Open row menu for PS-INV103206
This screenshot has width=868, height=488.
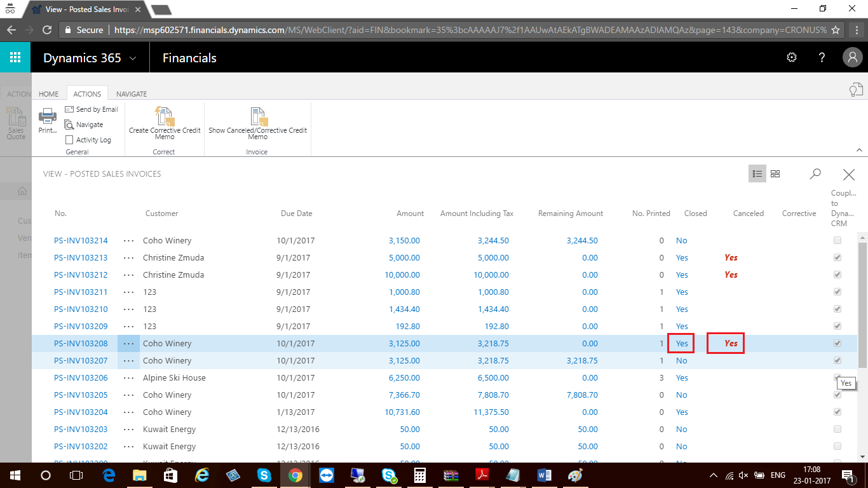tap(129, 378)
